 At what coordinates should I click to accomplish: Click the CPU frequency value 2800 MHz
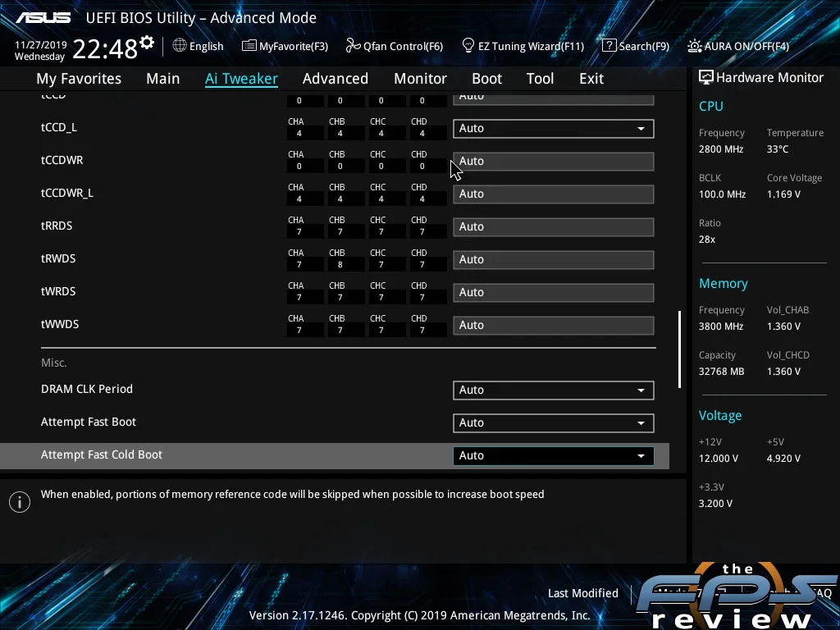pyautogui.click(x=721, y=149)
